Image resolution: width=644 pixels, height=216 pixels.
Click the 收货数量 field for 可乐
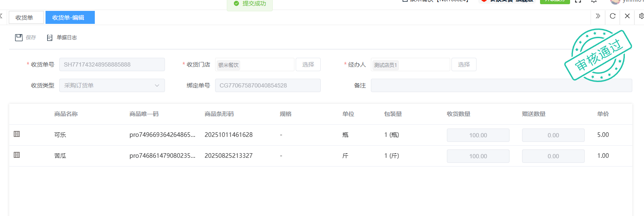point(478,135)
